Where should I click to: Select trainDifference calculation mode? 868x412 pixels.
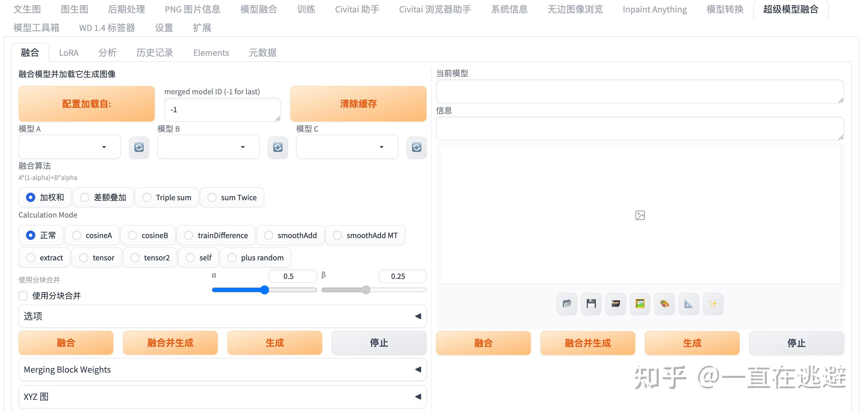(189, 235)
